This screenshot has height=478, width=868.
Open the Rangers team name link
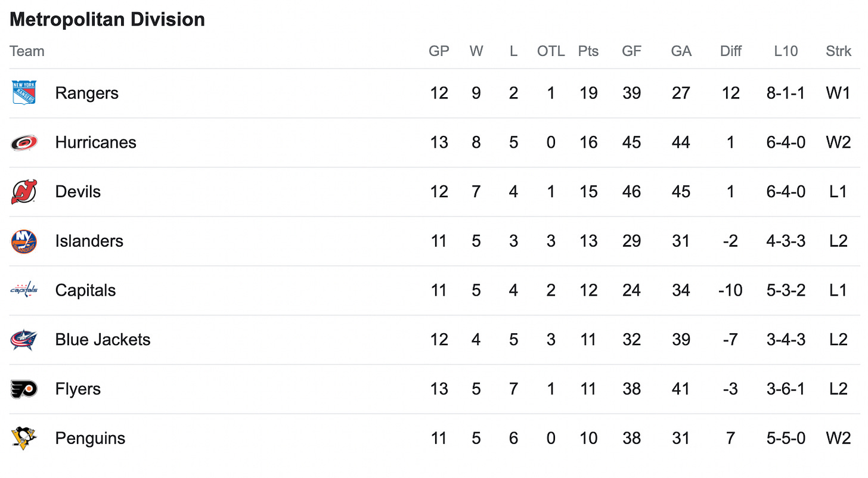[x=86, y=93]
